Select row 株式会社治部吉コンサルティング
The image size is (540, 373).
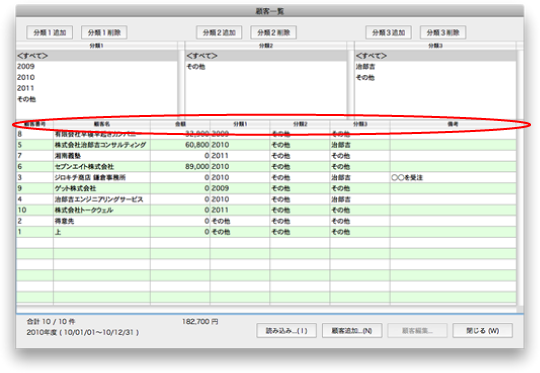266,145
